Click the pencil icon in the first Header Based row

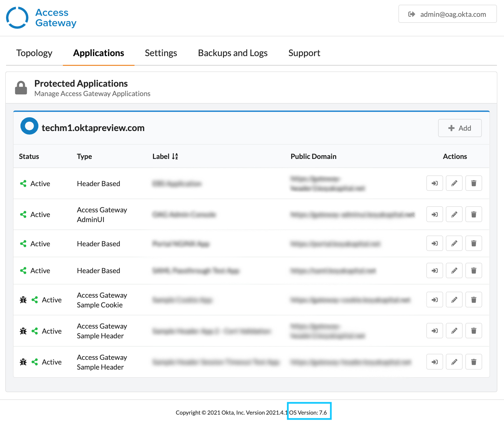[454, 183]
